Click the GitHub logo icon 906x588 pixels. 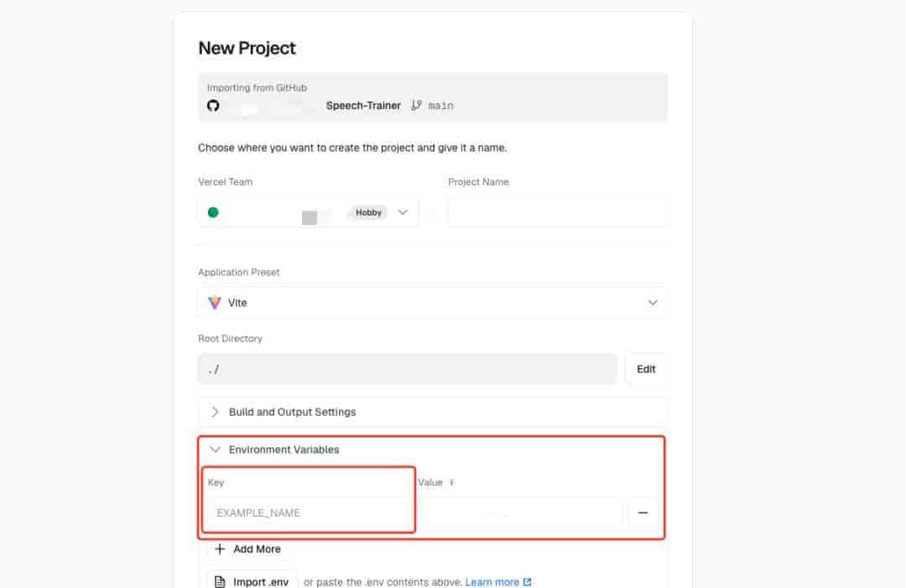click(x=213, y=106)
